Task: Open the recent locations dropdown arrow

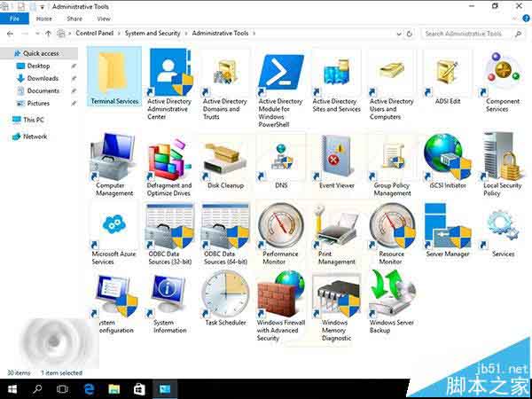Action: click(x=37, y=34)
